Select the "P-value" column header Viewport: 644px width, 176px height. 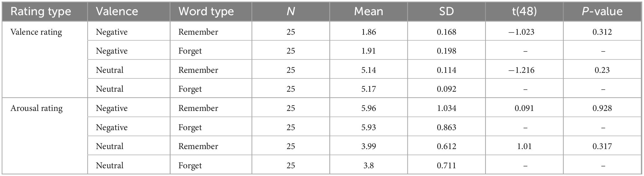pyautogui.click(x=602, y=11)
